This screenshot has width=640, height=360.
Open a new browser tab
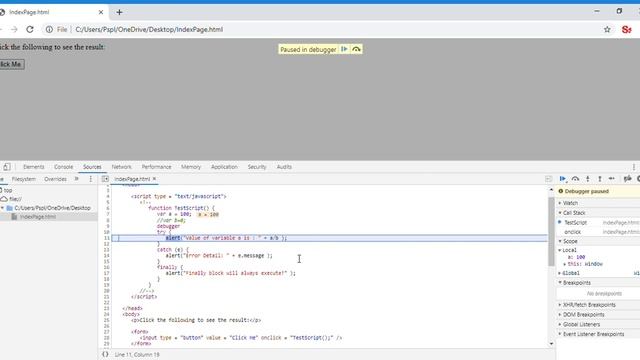coord(119,12)
